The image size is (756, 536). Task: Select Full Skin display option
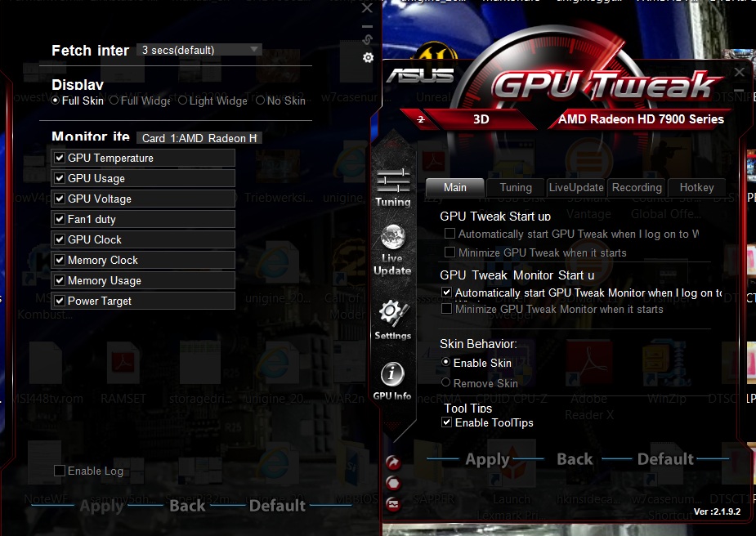(56, 100)
